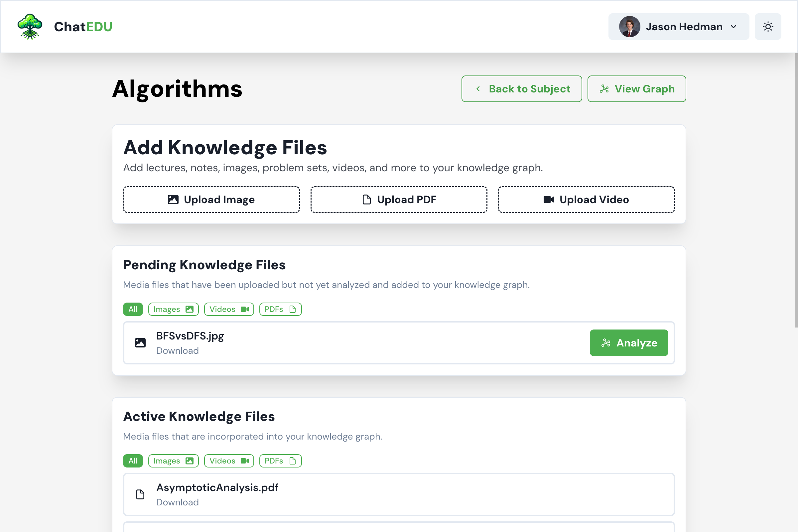Go back using Back to Subject button

tap(521, 88)
